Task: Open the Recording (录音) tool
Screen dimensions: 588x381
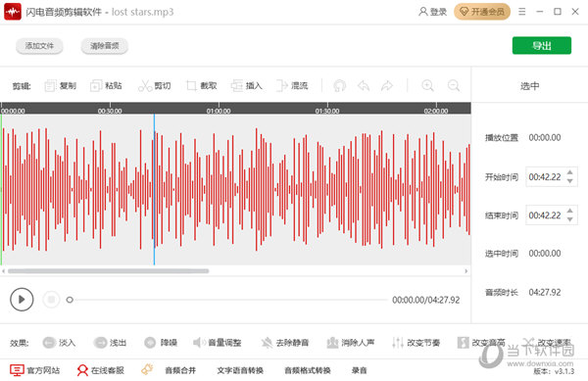Action: [360, 370]
